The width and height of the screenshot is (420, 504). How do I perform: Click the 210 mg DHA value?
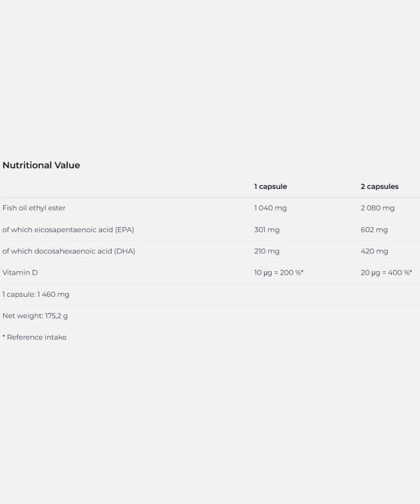(x=267, y=251)
